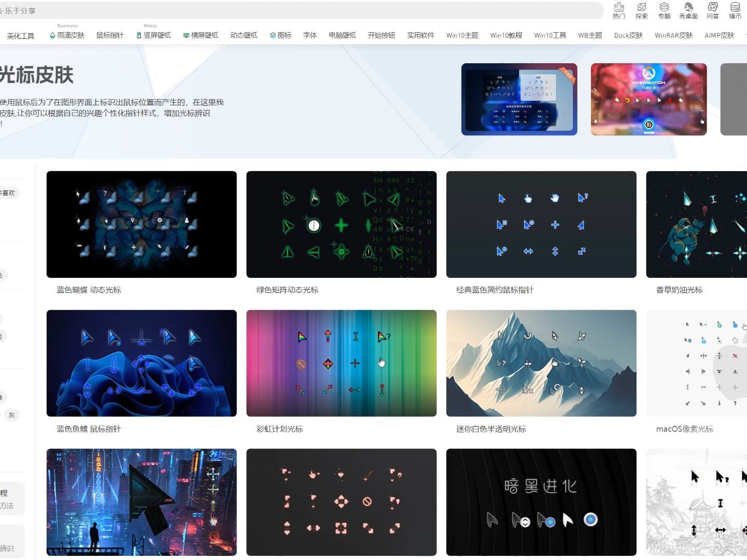Click the macOS像素光标 title link
Screen dimensions: 747x560
point(685,429)
